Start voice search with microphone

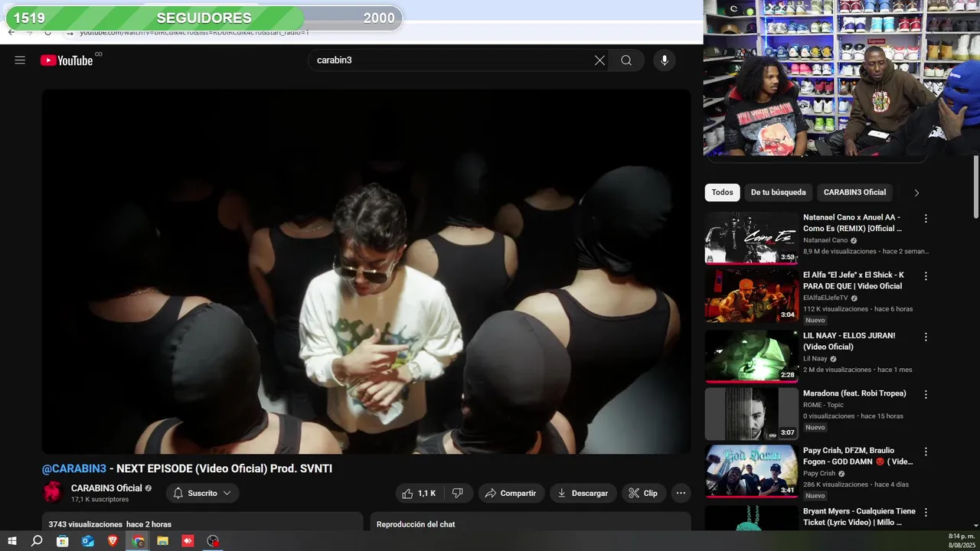[665, 60]
